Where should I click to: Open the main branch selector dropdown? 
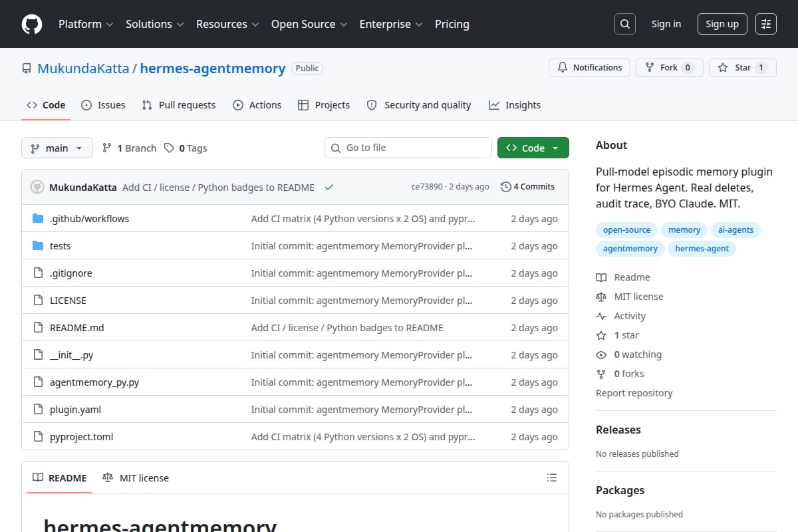click(57, 148)
